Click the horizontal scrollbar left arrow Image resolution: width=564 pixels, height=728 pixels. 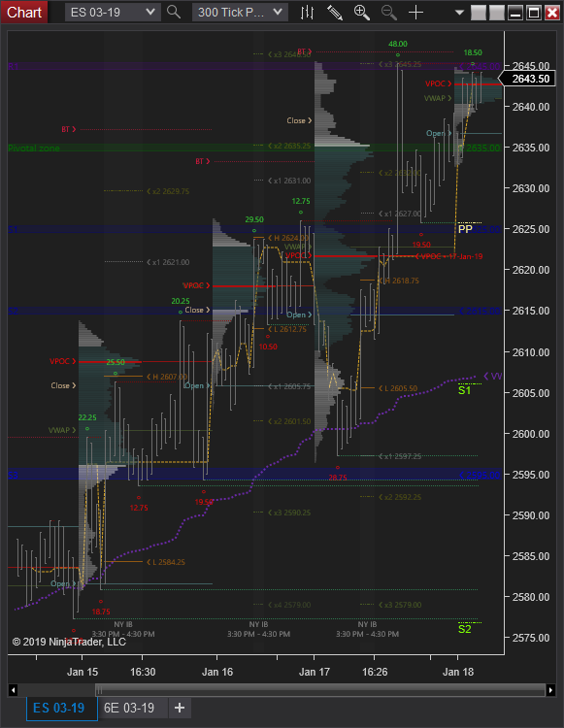[13, 690]
